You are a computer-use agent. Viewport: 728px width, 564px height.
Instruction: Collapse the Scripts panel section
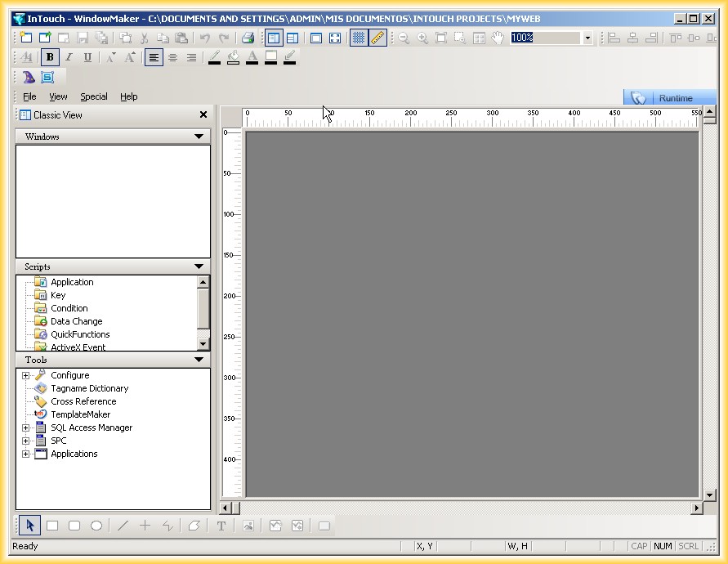[199, 266]
